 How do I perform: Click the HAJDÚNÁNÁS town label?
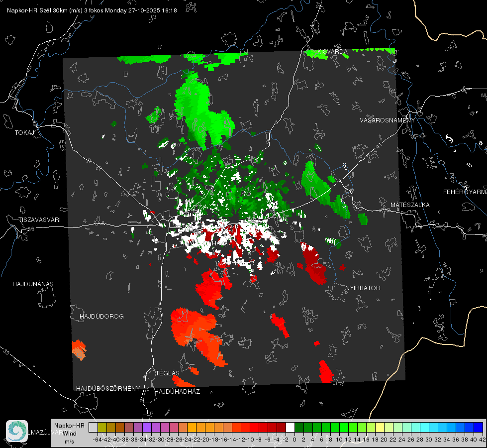(33, 284)
